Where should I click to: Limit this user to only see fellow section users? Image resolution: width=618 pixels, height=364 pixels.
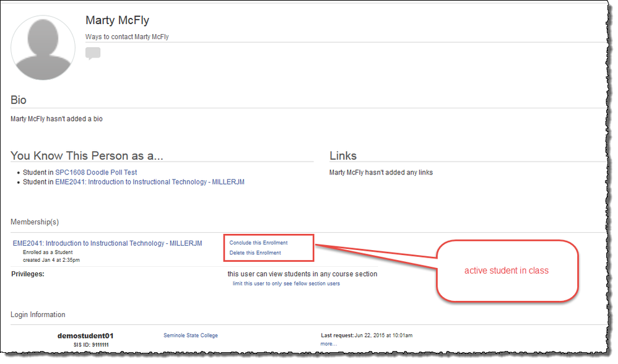click(x=286, y=284)
